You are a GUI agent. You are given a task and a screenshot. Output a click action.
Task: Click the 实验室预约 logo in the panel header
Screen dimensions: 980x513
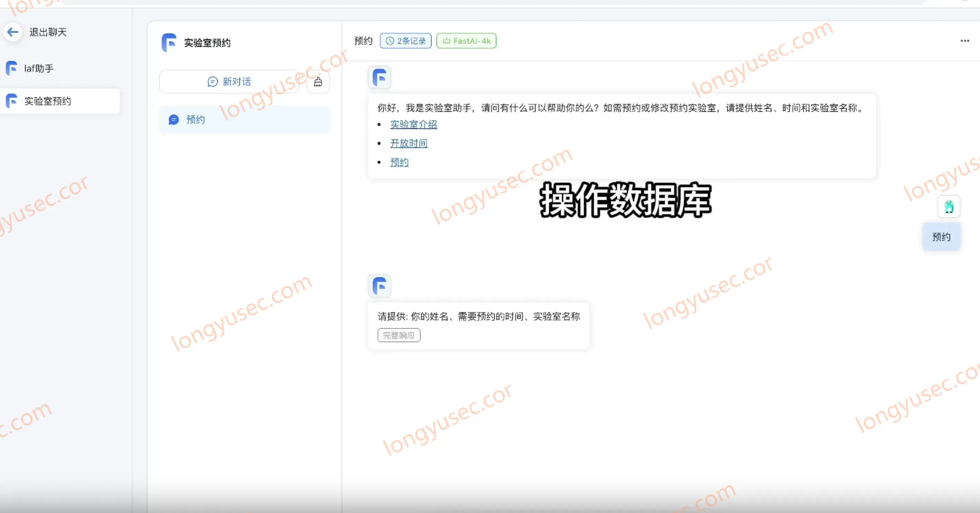tap(169, 43)
